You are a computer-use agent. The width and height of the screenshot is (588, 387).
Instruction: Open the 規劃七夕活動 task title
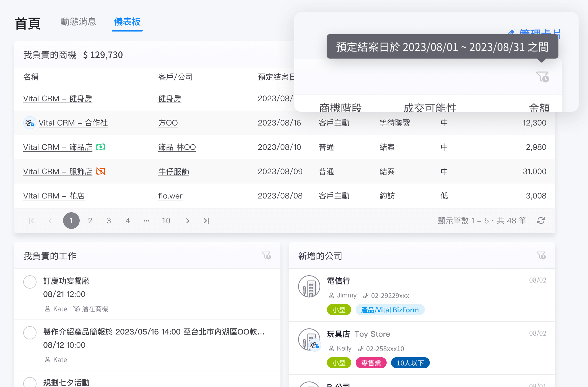click(66, 383)
